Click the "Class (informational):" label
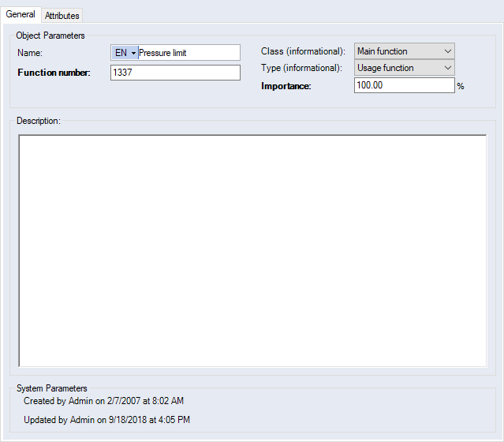This screenshot has width=504, height=442. click(x=303, y=51)
